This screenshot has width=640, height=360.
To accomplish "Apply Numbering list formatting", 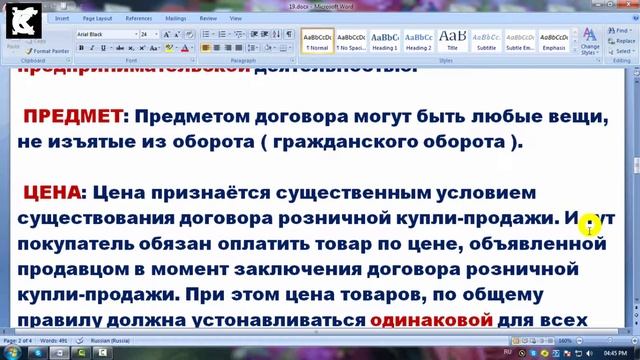I will (x=222, y=34).
